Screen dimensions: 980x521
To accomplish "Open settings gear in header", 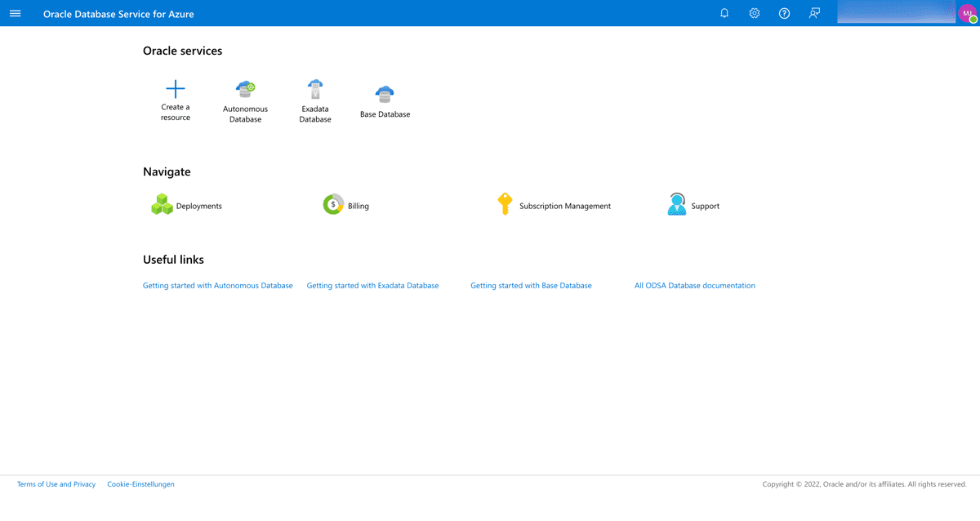I will pyautogui.click(x=755, y=13).
